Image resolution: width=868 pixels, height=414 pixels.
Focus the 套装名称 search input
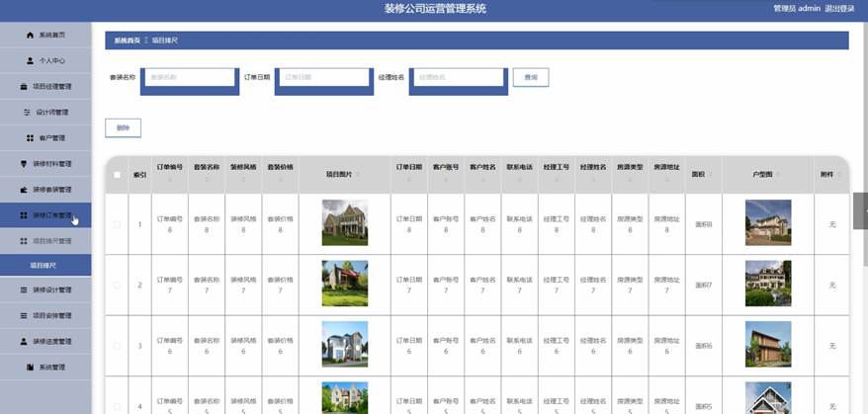(190, 77)
